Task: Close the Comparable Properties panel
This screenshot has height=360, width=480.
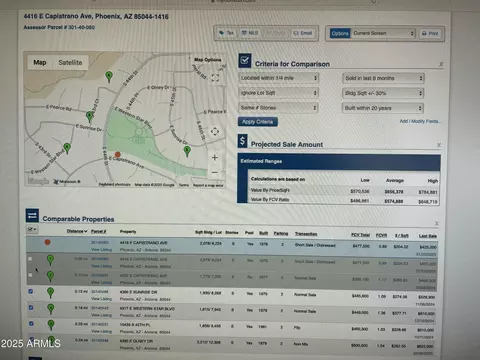Action: point(437,223)
